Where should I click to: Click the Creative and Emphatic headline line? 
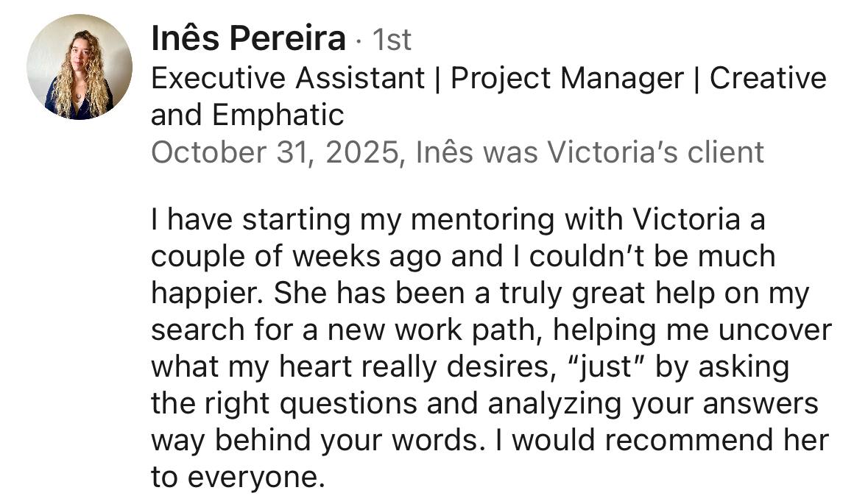tap(247, 115)
